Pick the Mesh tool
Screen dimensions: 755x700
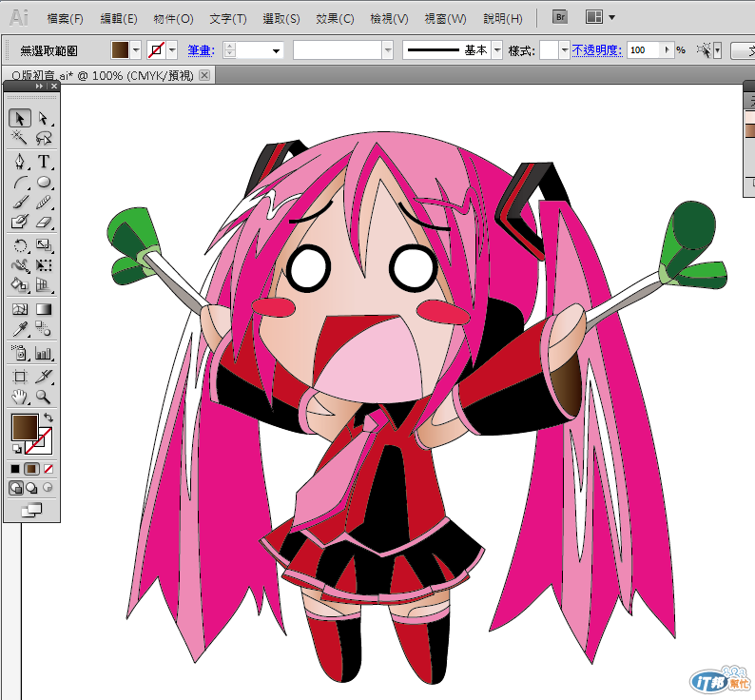20,309
